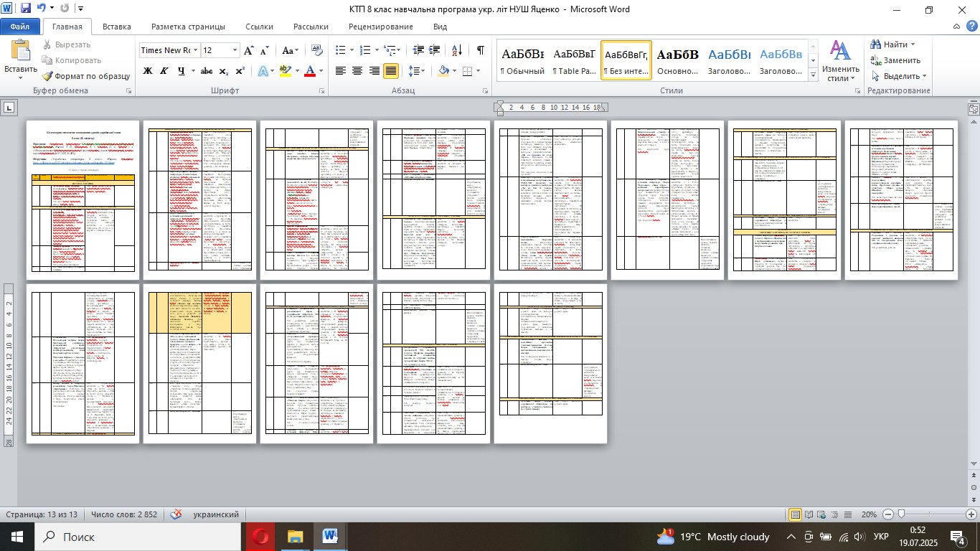The width and height of the screenshot is (980, 551).
Task: Expand the Styles gallery More arrow
Action: [813, 76]
